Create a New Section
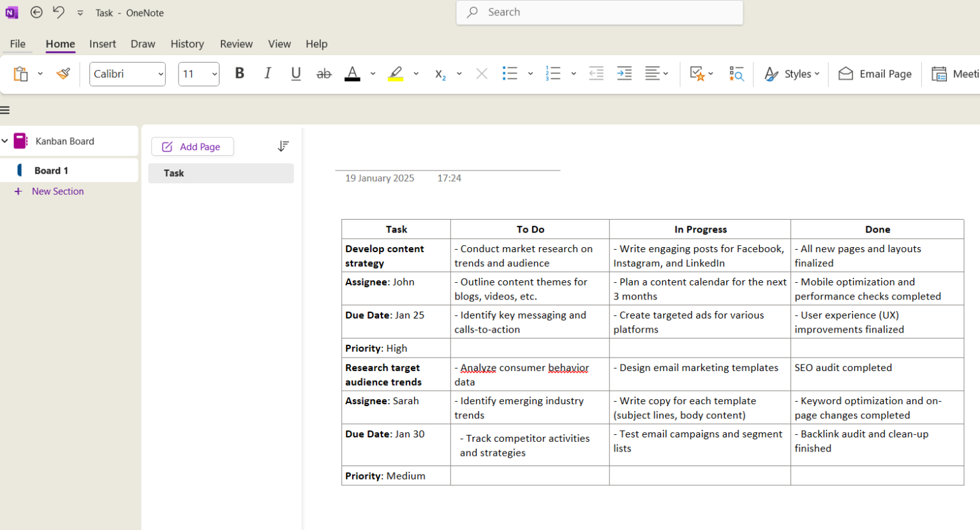 (57, 191)
